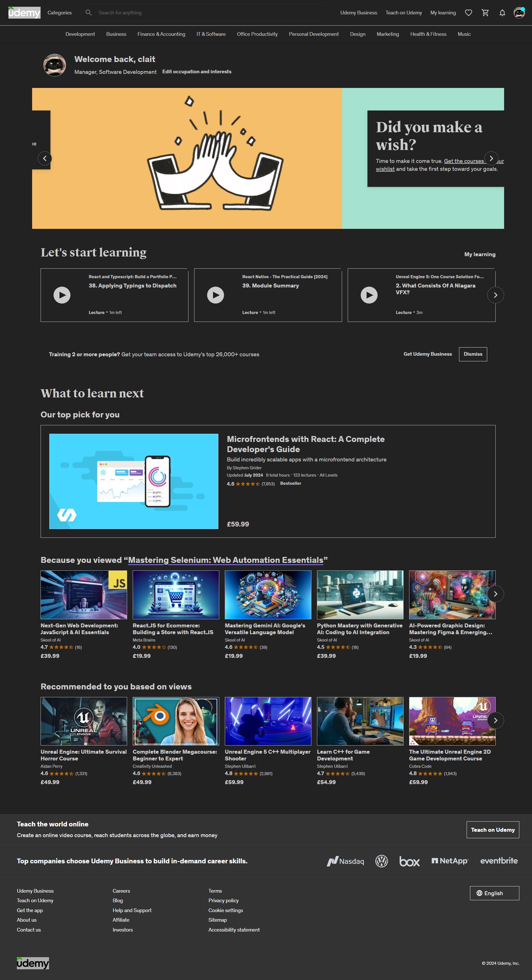This screenshot has width=532, height=980.
Task: Open English language selector
Action: [x=494, y=893]
